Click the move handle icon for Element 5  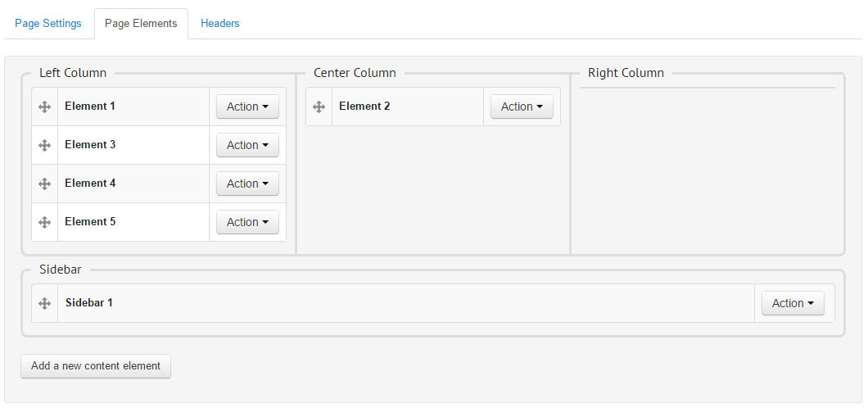point(45,222)
